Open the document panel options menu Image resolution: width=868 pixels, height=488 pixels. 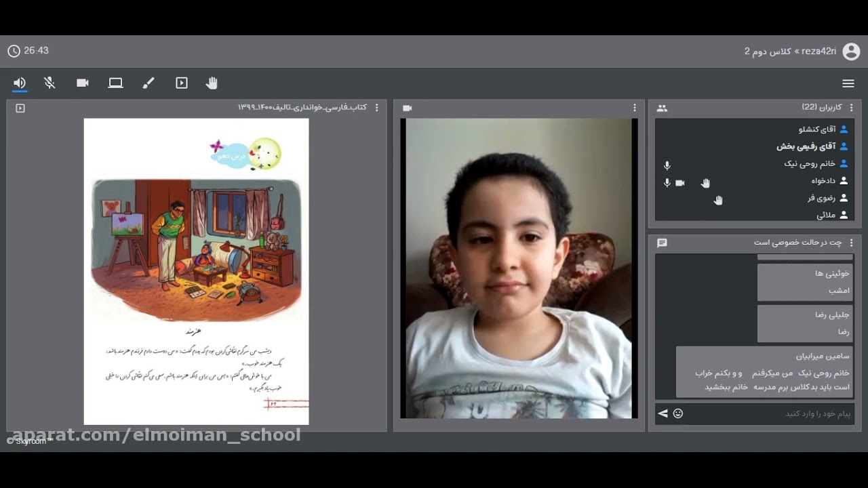click(x=377, y=108)
